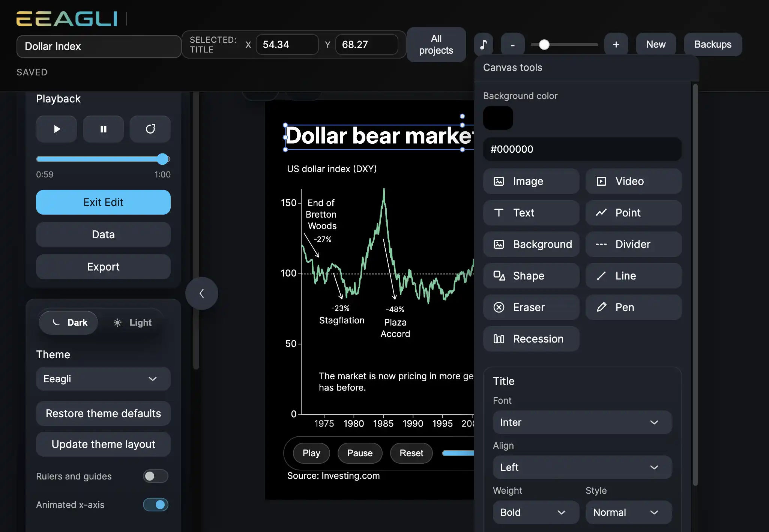The height and width of the screenshot is (532, 769).
Task: Open the background color swatch
Action: click(x=498, y=117)
